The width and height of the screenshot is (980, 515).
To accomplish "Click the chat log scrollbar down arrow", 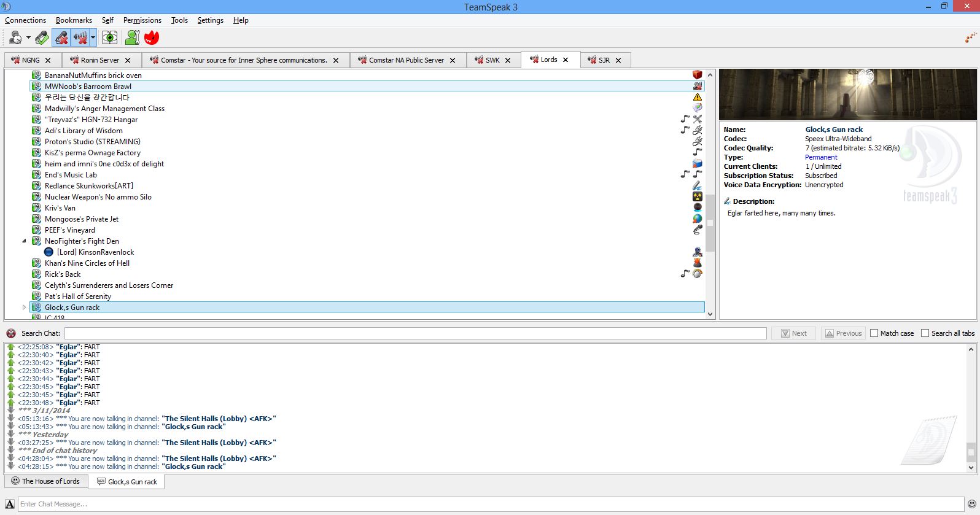I will pos(971,468).
